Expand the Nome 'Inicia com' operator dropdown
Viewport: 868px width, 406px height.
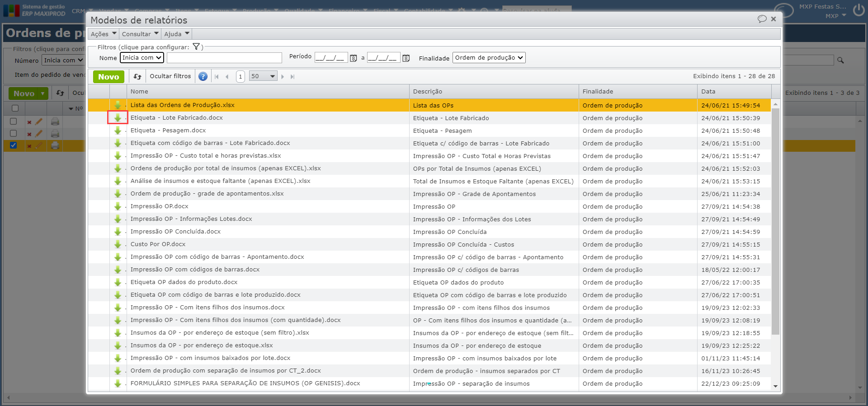142,58
